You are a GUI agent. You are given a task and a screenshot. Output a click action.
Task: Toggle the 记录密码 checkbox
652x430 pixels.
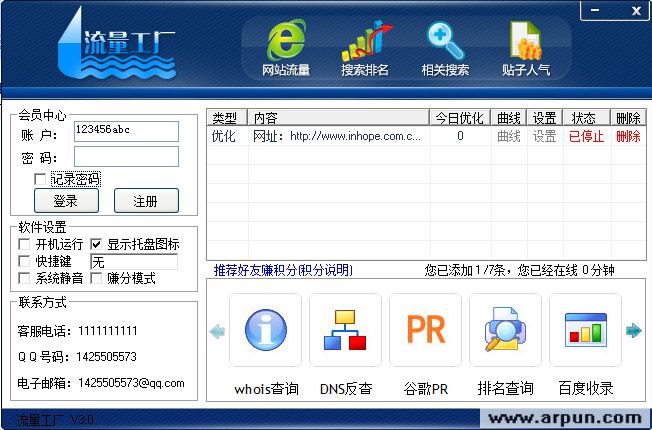tap(40, 179)
